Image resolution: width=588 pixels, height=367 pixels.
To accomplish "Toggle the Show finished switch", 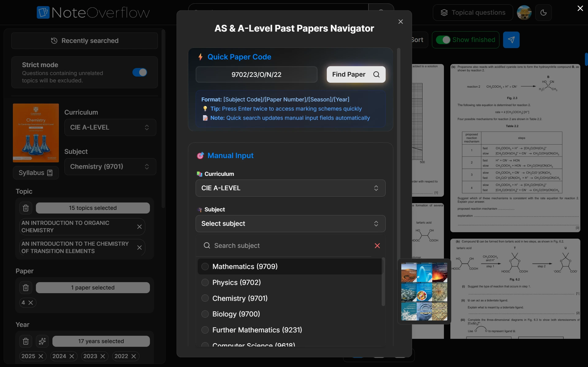I will 443,40.
